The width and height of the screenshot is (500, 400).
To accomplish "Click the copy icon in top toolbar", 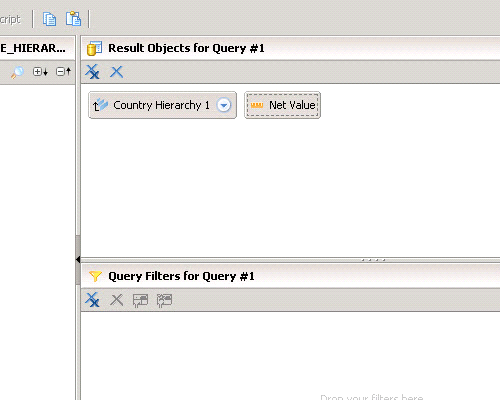I will pyautogui.click(x=49, y=19).
